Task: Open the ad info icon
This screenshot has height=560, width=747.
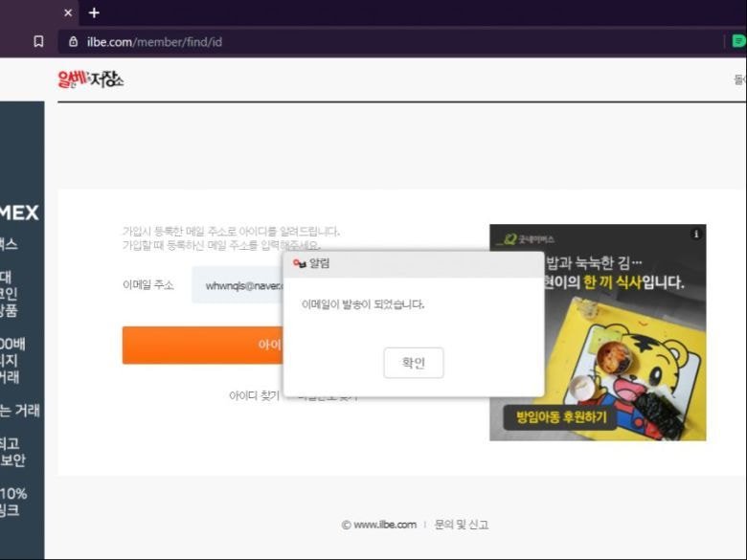Action: point(696,234)
